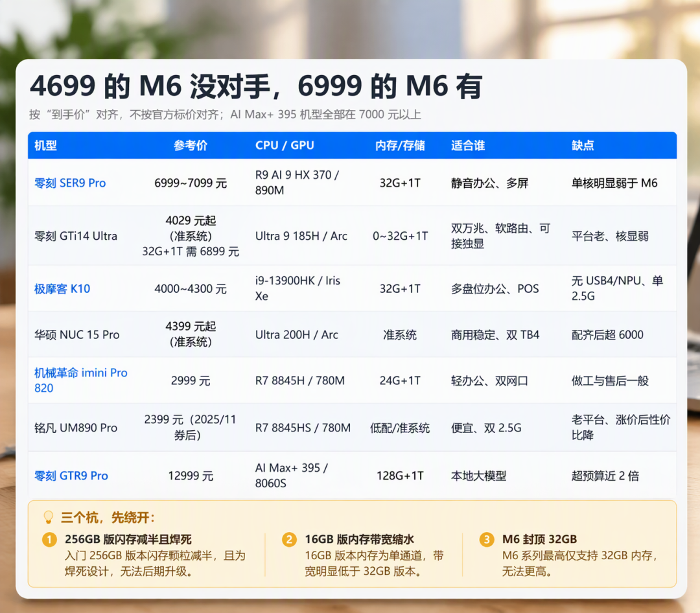700x613 pixels.
Task: Click the main title 4699 的 M6 没对手
Action: 256,86
